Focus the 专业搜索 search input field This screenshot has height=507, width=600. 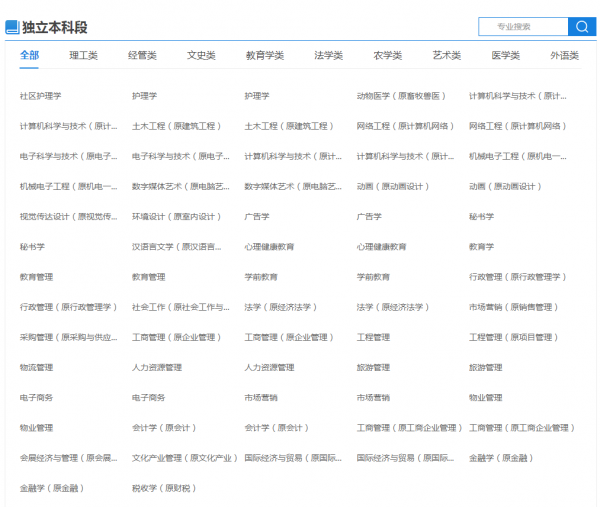(523, 27)
